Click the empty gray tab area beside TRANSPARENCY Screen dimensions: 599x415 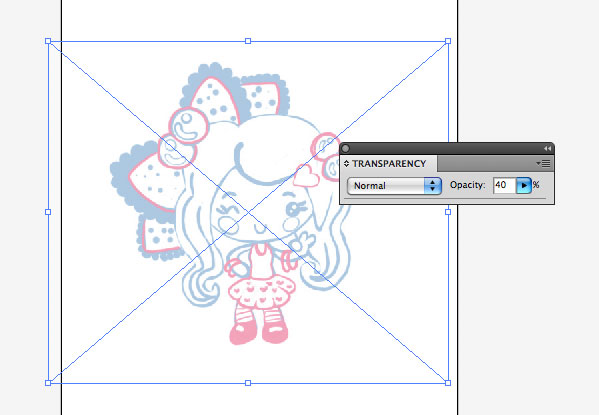[x=486, y=164]
